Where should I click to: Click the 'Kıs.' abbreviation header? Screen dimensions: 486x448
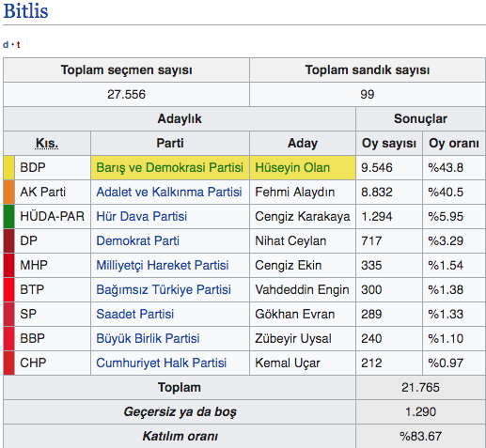(x=47, y=144)
